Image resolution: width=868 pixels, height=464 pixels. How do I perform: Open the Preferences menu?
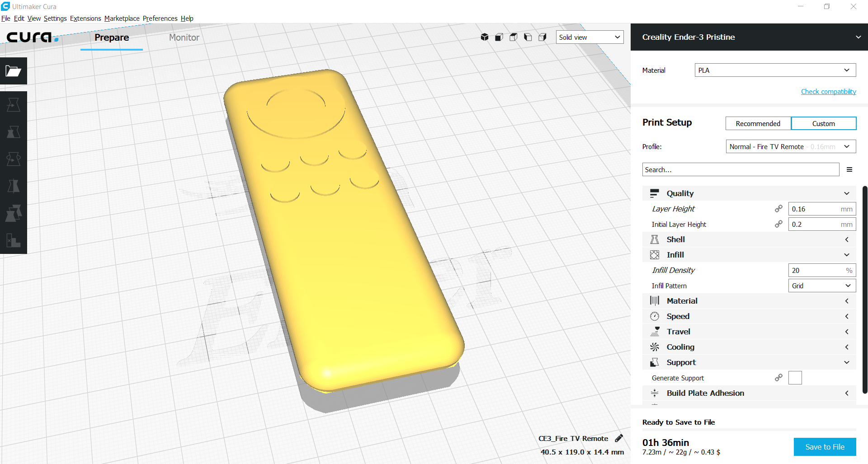coord(160,19)
